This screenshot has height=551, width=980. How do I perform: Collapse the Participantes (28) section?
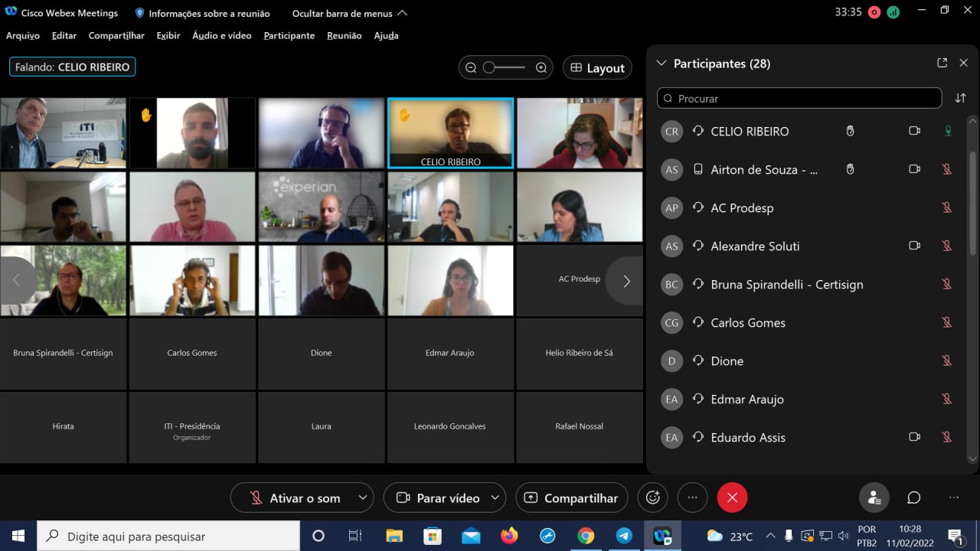[661, 64]
